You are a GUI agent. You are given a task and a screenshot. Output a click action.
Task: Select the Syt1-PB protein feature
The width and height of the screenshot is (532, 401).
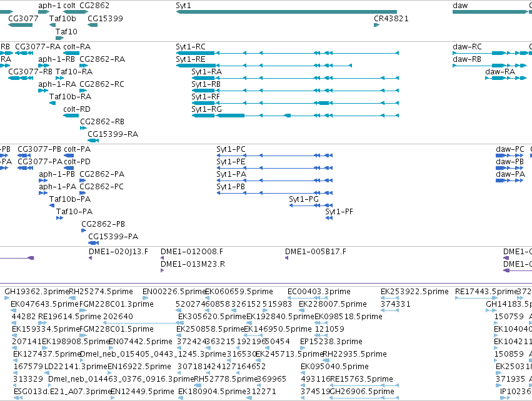(274, 193)
